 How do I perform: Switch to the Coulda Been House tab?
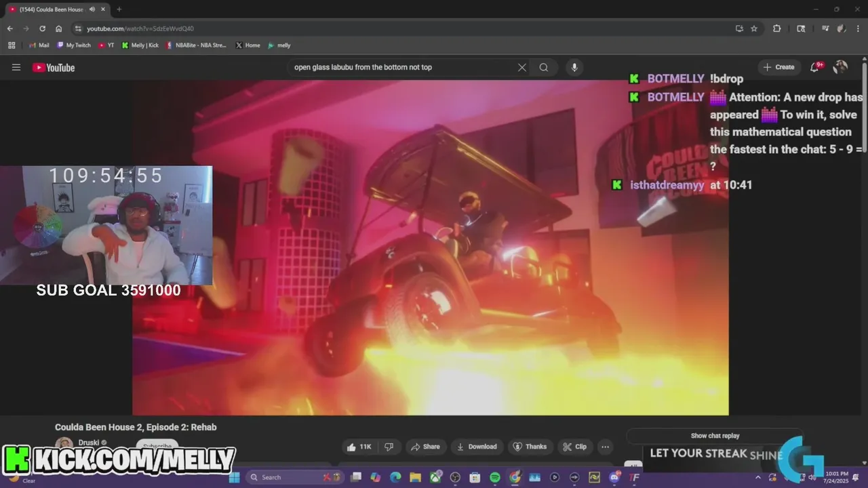coord(58,9)
